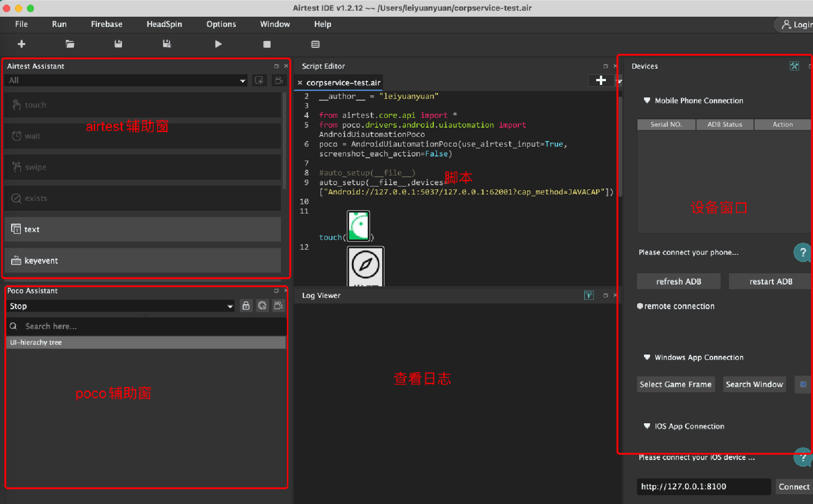Float the Log Viewer panel
This screenshot has width=813, height=504.
click(605, 295)
